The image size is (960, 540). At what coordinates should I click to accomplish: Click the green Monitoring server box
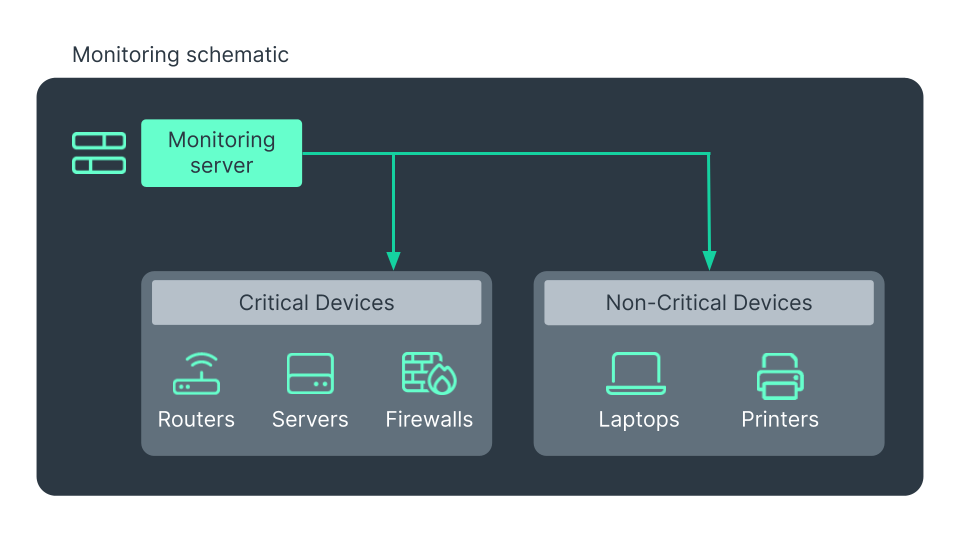[221, 153]
